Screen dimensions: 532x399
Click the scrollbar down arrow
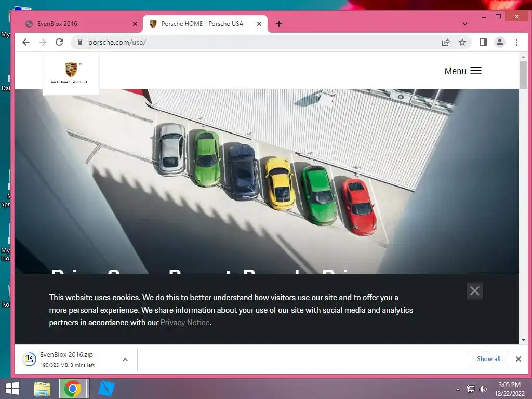point(523,340)
